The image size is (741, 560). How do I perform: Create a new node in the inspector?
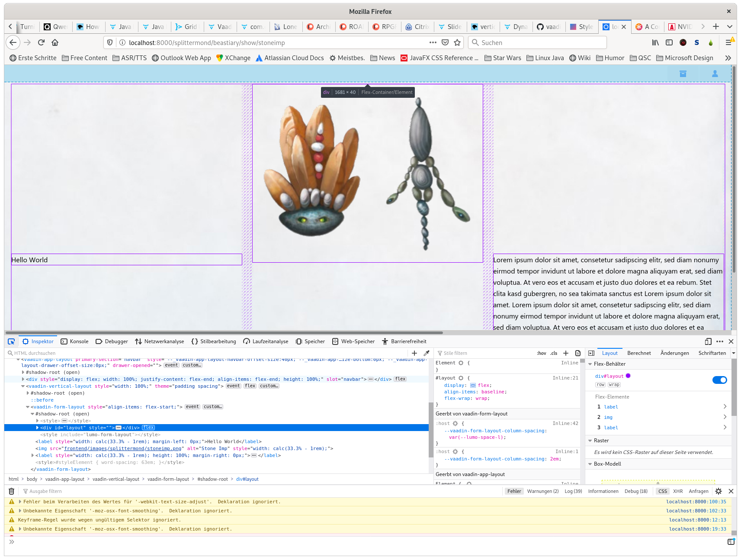click(x=414, y=353)
